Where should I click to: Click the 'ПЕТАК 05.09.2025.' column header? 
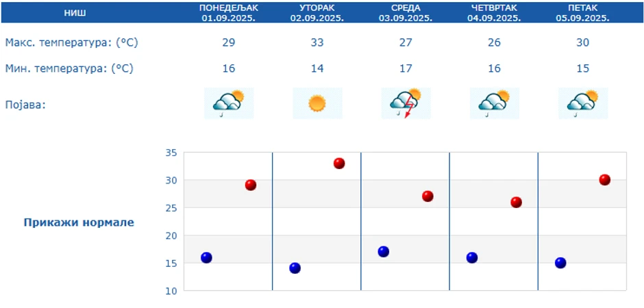point(583,13)
